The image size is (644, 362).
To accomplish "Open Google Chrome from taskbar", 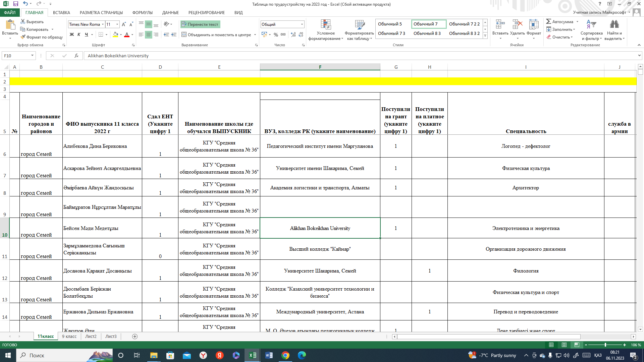I will pyautogui.click(x=285, y=355).
